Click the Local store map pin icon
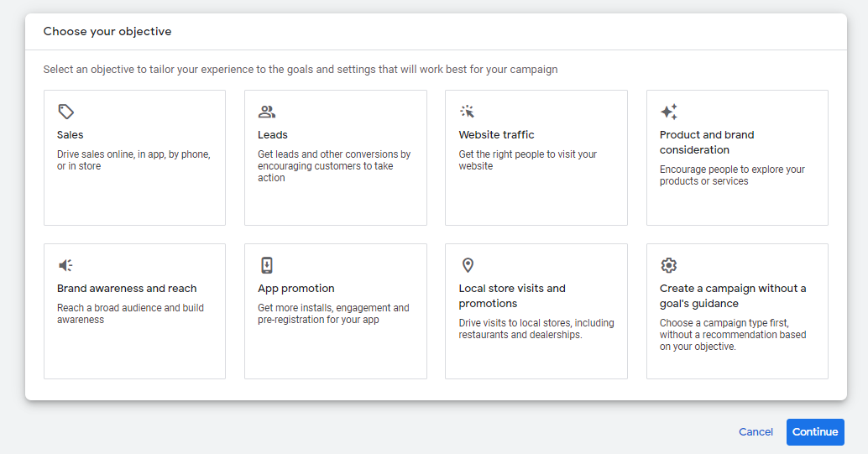Viewport: 868px width, 454px height. (468, 265)
